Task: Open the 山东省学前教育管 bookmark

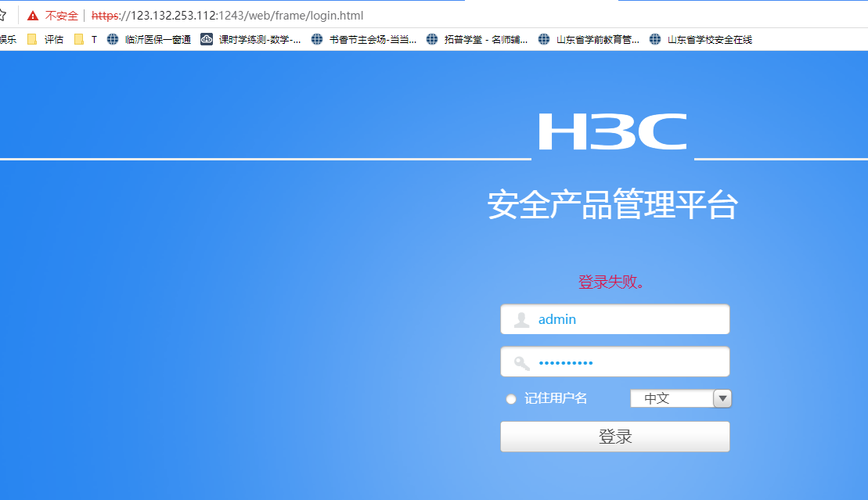Action: pyautogui.click(x=589, y=39)
